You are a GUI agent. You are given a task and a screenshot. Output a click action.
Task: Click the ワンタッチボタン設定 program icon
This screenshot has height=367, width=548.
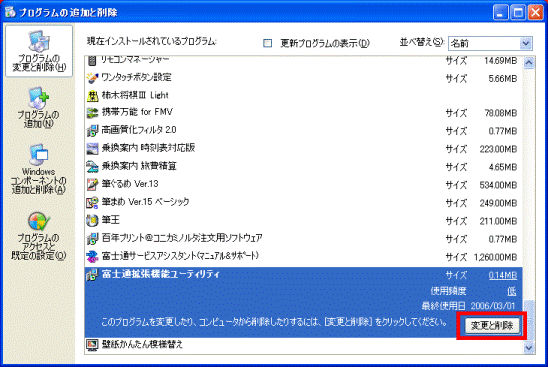92,78
